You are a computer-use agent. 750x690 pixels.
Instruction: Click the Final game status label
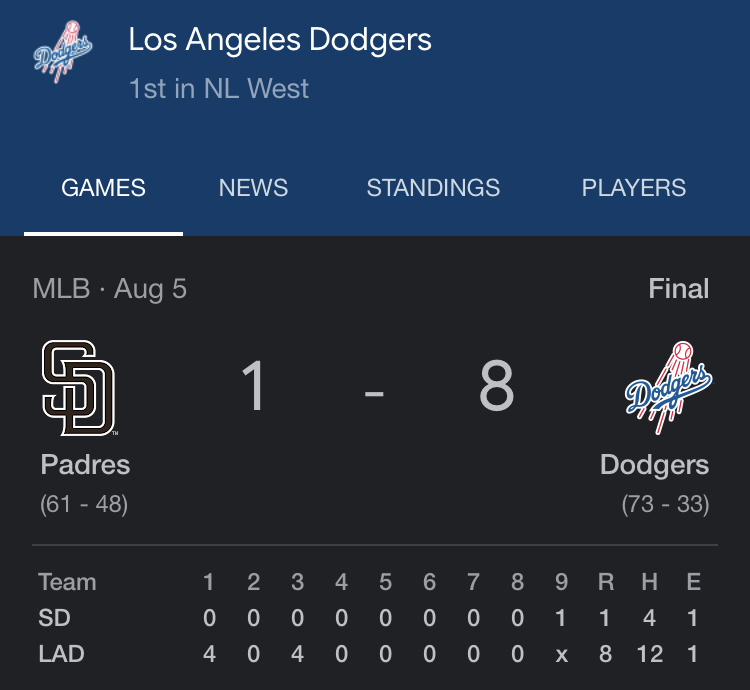click(678, 289)
